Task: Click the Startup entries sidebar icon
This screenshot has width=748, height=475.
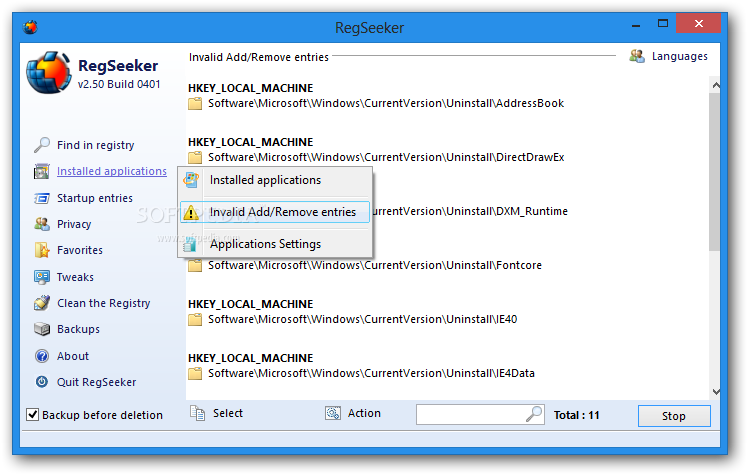Action: [x=42, y=198]
